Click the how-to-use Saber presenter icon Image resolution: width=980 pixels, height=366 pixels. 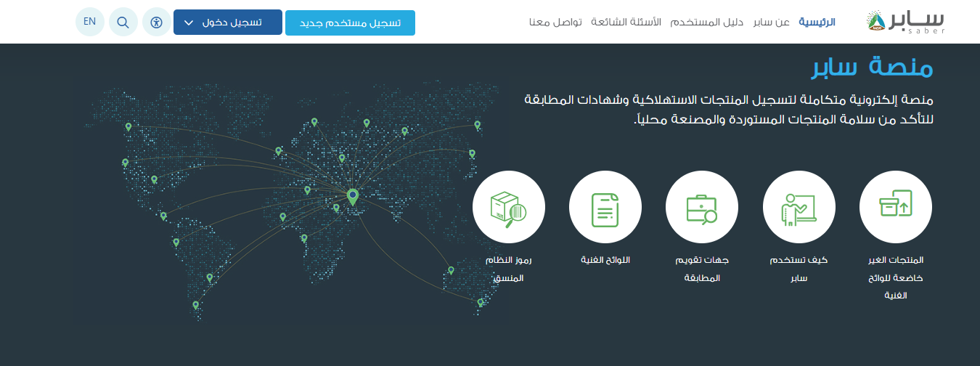tap(799, 207)
